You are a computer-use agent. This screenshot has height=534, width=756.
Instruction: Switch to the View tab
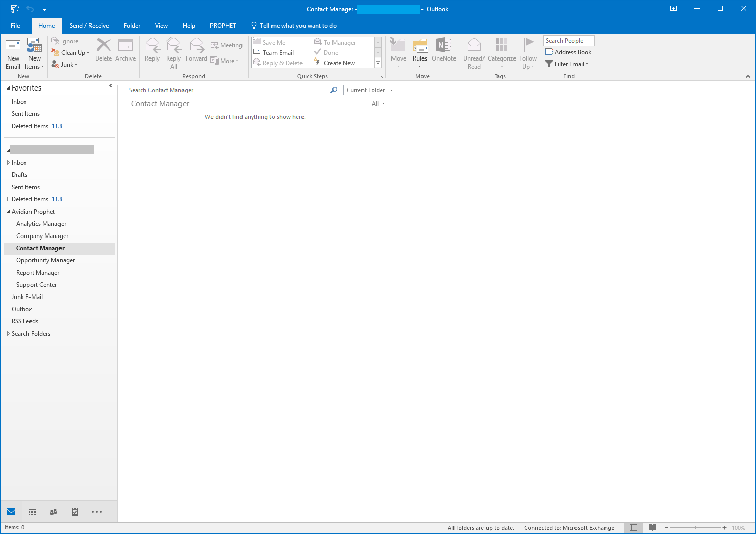(x=161, y=26)
